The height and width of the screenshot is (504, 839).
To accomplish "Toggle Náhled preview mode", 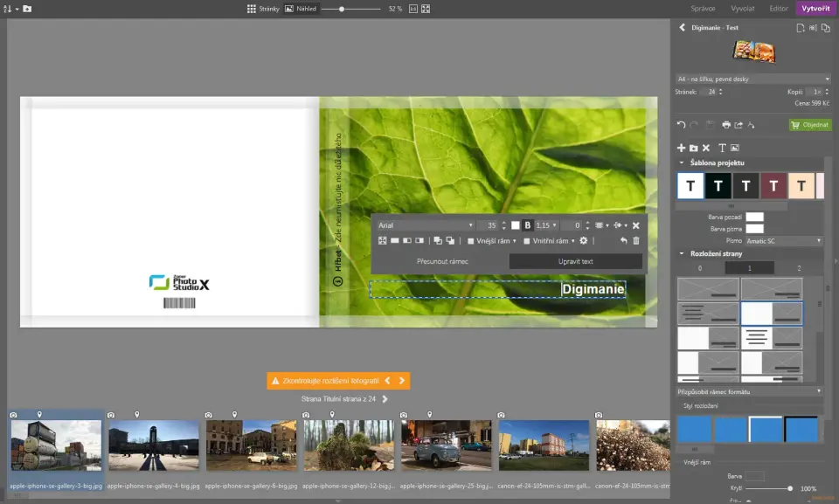I will (301, 9).
